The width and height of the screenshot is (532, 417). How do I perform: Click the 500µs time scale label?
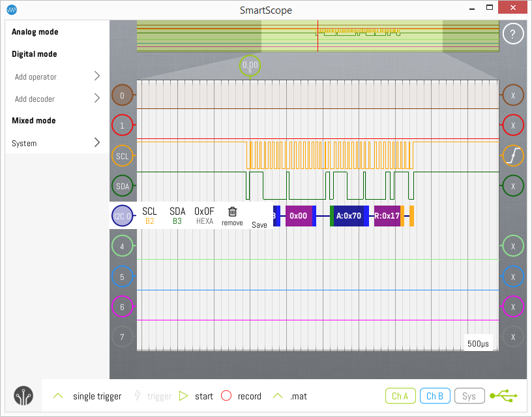pyautogui.click(x=478, y=343)
